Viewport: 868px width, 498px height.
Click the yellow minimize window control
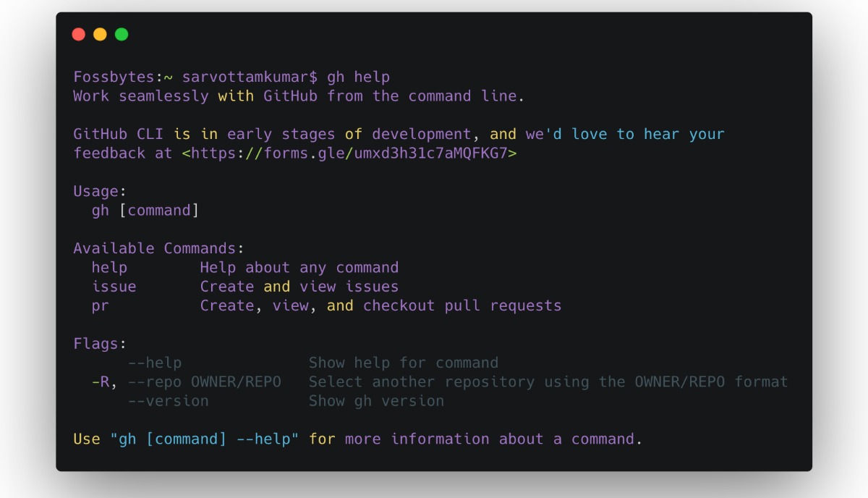[x=100, y=33]
